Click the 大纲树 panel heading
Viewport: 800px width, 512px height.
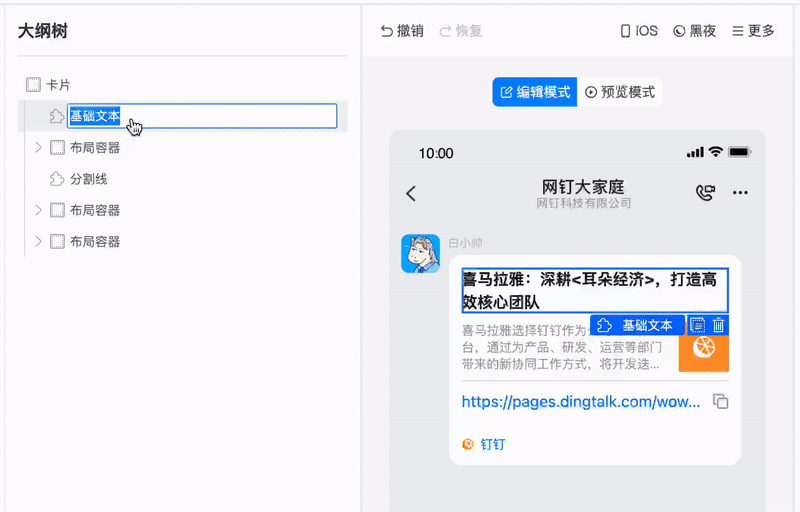pyautogui.click(x=43, y=31)
